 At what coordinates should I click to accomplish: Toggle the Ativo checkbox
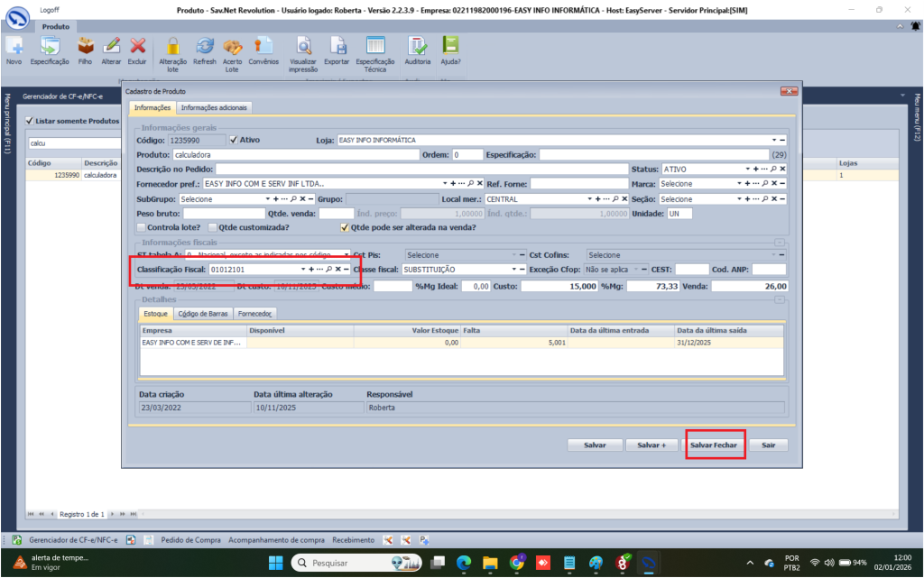[235, 140]
